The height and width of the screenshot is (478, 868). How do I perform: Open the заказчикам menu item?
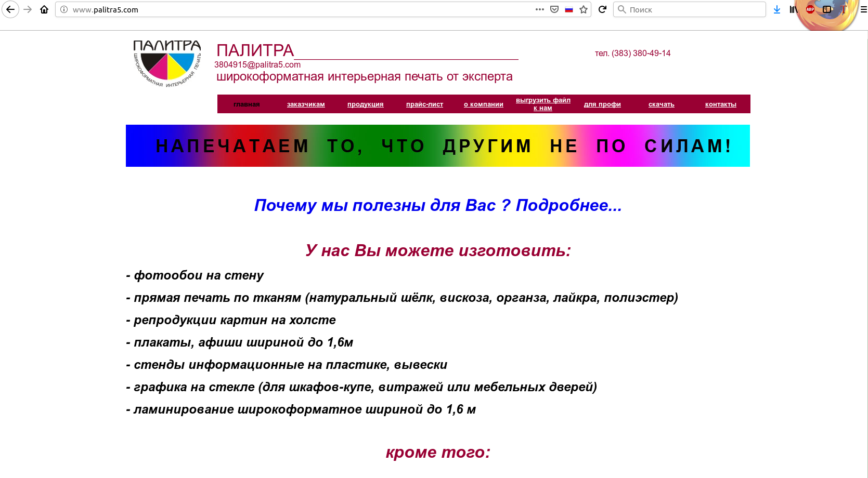pyautogui.click(x=306, y=104)
